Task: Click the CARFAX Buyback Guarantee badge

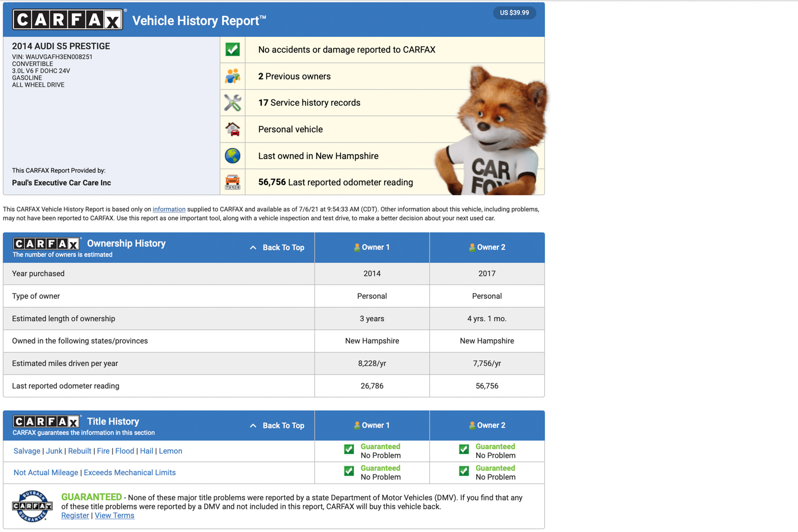Action: point(32,506)
